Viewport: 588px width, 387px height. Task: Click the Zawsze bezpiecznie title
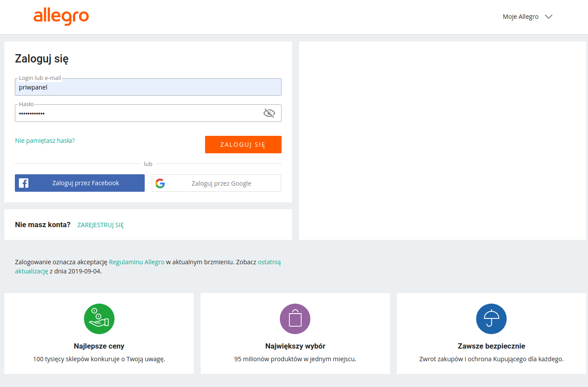tap(491, 346)
